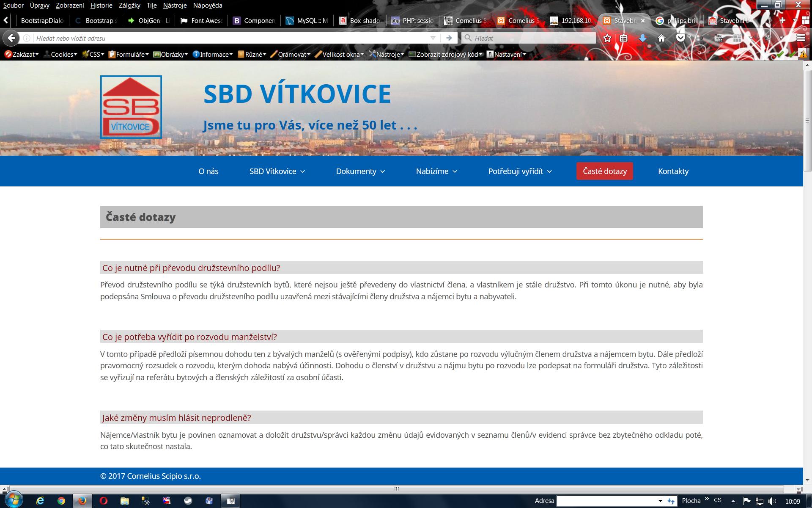
Task: Go to the home page icon
Action: pos(661,38)
